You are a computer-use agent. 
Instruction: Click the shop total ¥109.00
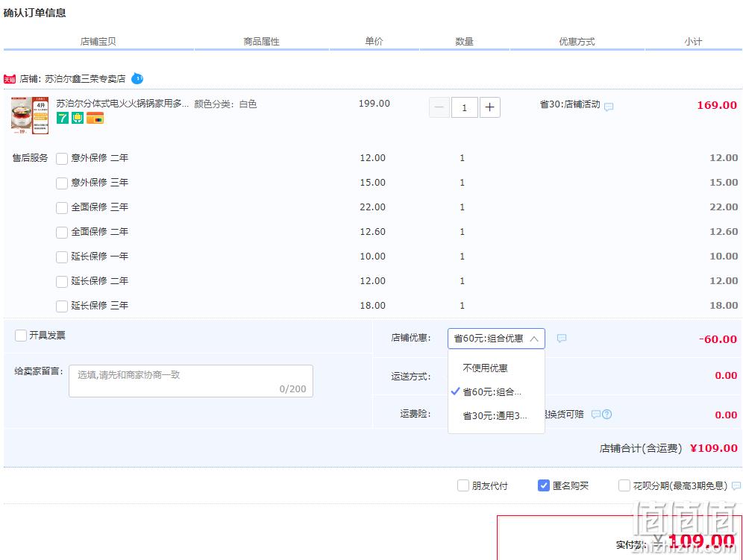click(x=714, y=448)
